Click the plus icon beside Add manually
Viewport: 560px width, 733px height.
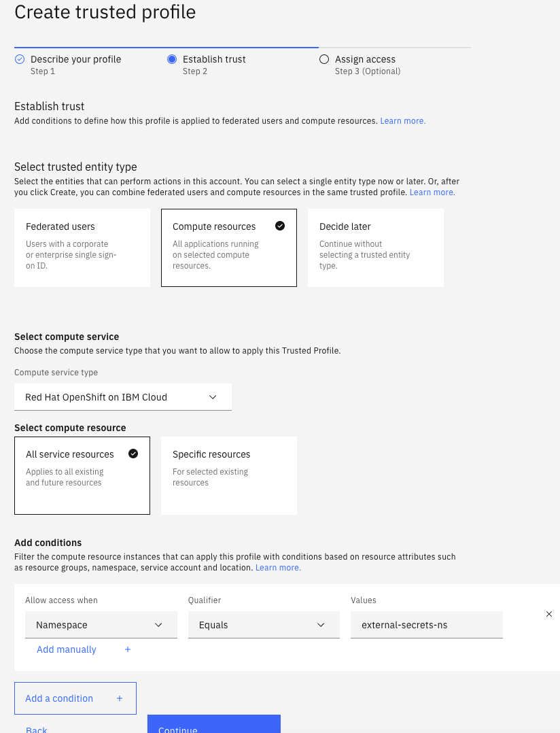pyautogui.click(x=127, y=649)
